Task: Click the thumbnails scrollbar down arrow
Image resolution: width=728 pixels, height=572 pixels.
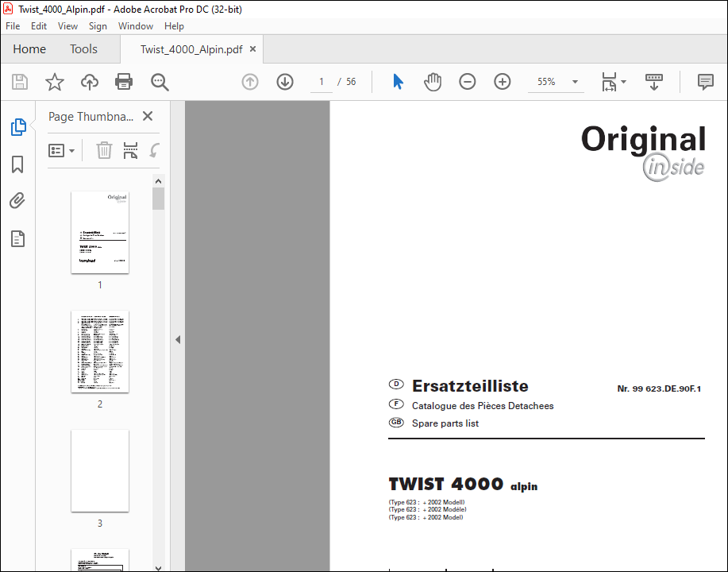Action: pyautogui.click(x=158, y=568)
